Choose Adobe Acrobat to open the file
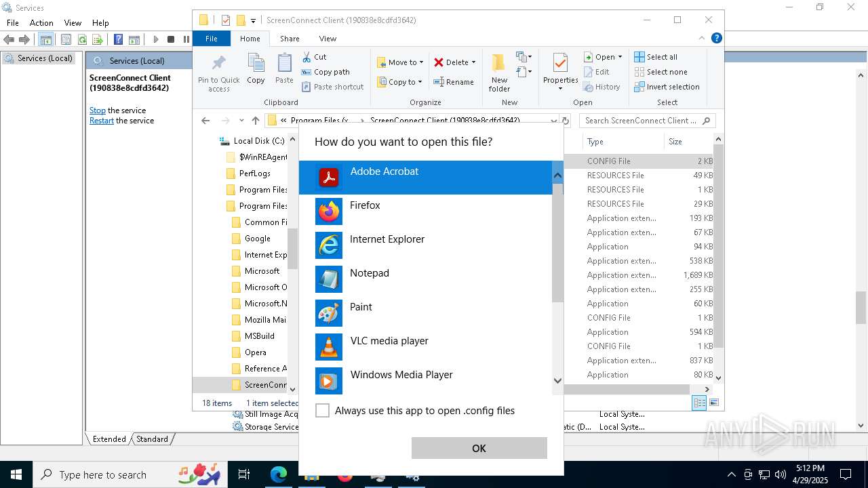868x488 pixels. tap(426, 178)
